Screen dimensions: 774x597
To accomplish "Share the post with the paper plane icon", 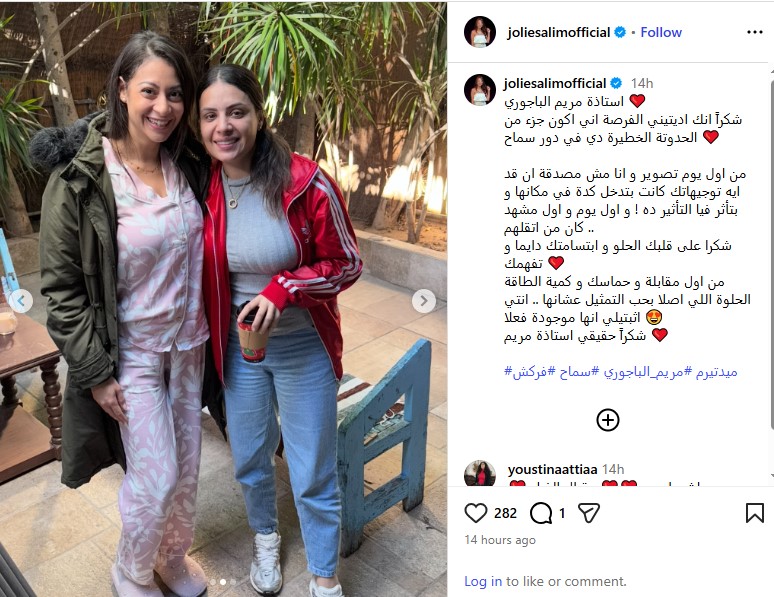I will 588,513.
